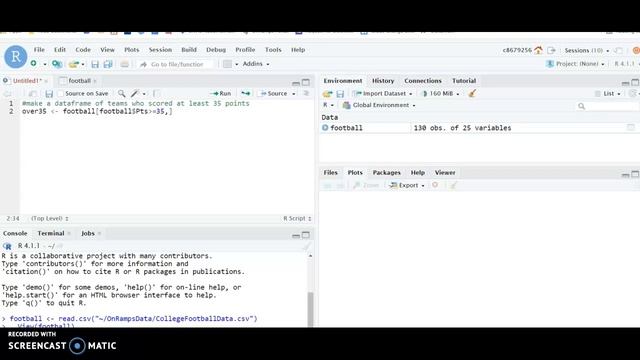Click the workspace panes grid icon

(x=227, y=64)
